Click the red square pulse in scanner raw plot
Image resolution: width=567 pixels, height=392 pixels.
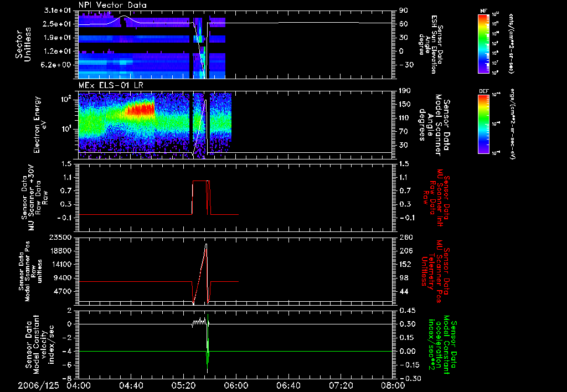coord(200,198)
